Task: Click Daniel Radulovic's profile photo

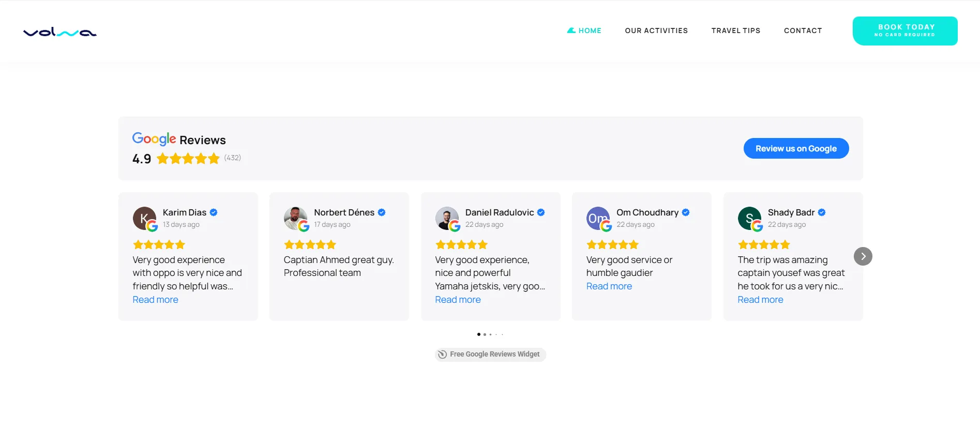Action: coord(447,219)
